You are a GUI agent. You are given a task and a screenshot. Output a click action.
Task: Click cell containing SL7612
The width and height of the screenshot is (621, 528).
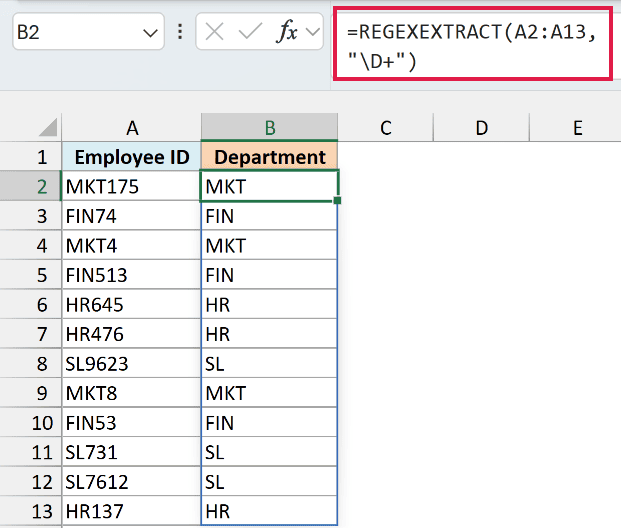(x=131, y=481)
